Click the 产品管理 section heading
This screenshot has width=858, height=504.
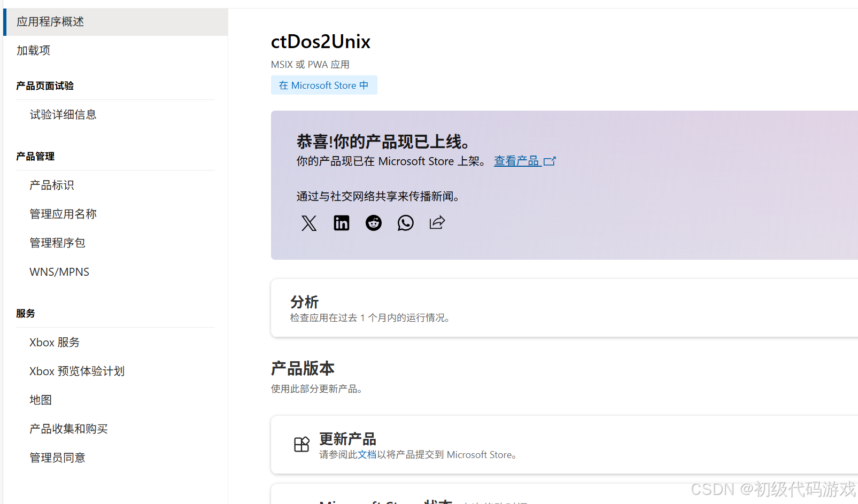tap(35, 156)
